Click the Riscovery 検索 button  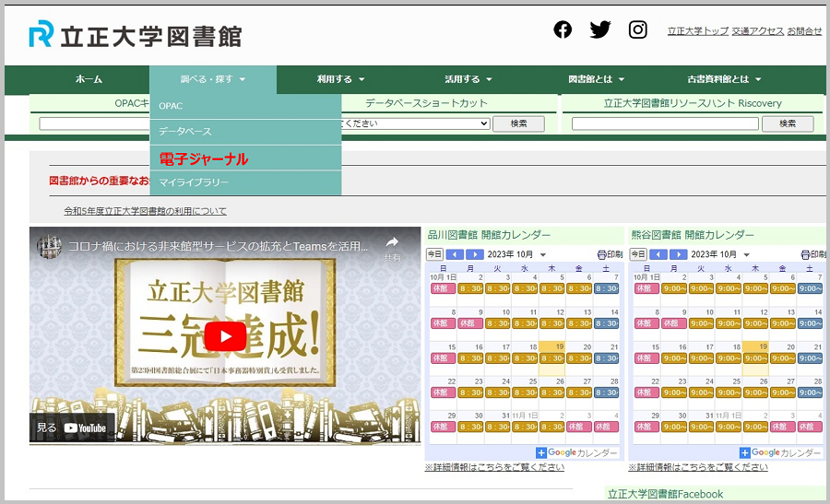[787, 123]
